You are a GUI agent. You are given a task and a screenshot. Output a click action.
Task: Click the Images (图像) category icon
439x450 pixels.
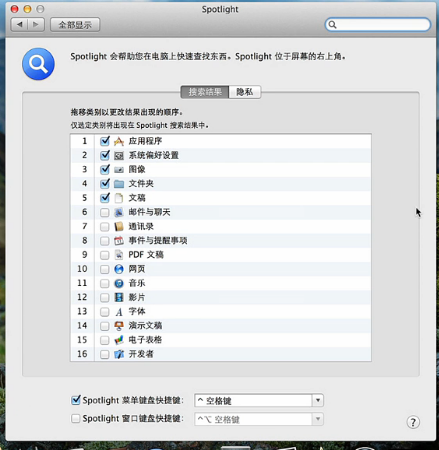pos(119,170)
